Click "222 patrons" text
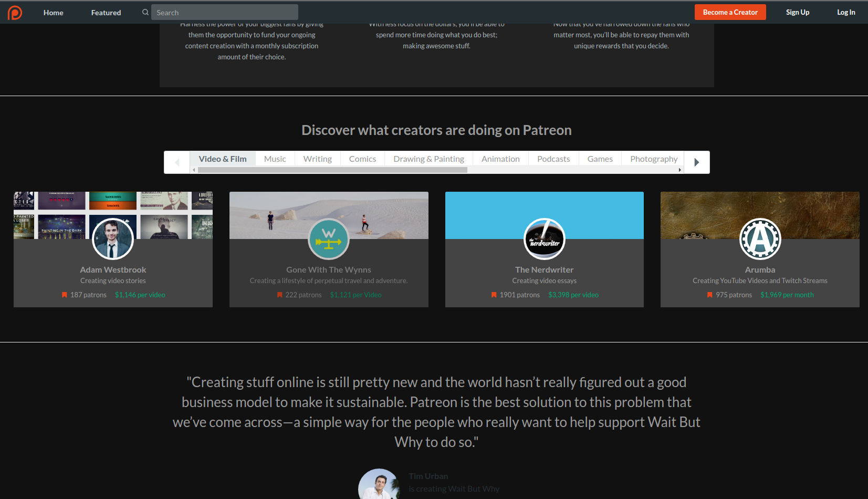This screenshot has height=499, width=868. click(x=304, y=295)
